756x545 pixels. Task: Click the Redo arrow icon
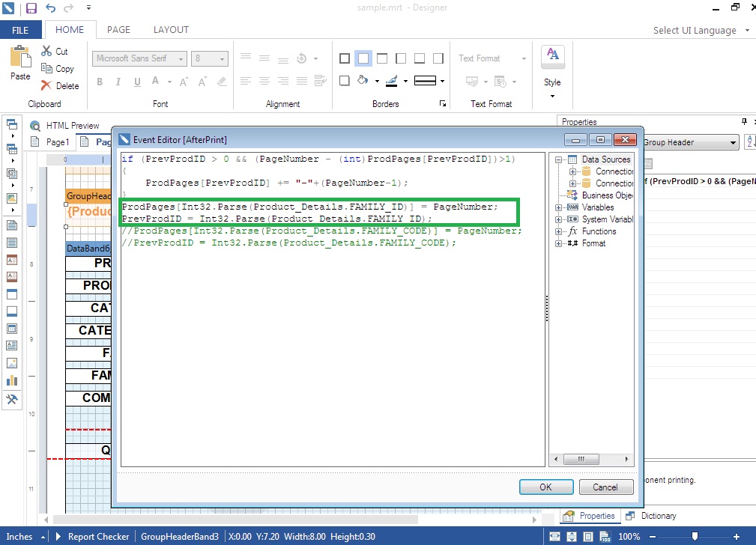pos(69,7)
